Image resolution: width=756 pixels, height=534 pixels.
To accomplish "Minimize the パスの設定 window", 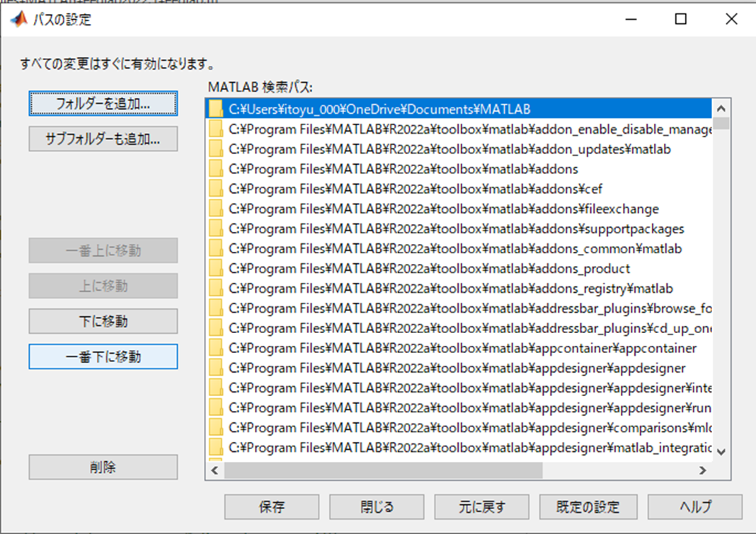I will (631, 19).
